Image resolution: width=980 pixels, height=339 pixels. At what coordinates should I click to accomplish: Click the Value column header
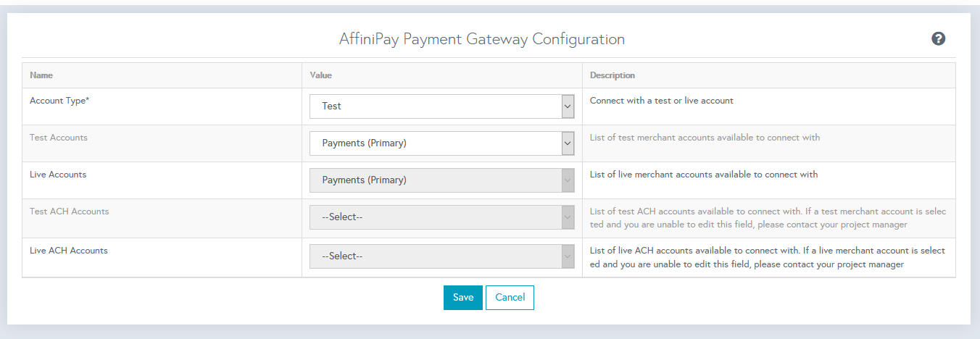pyautogui.click(x=320, y=75)
